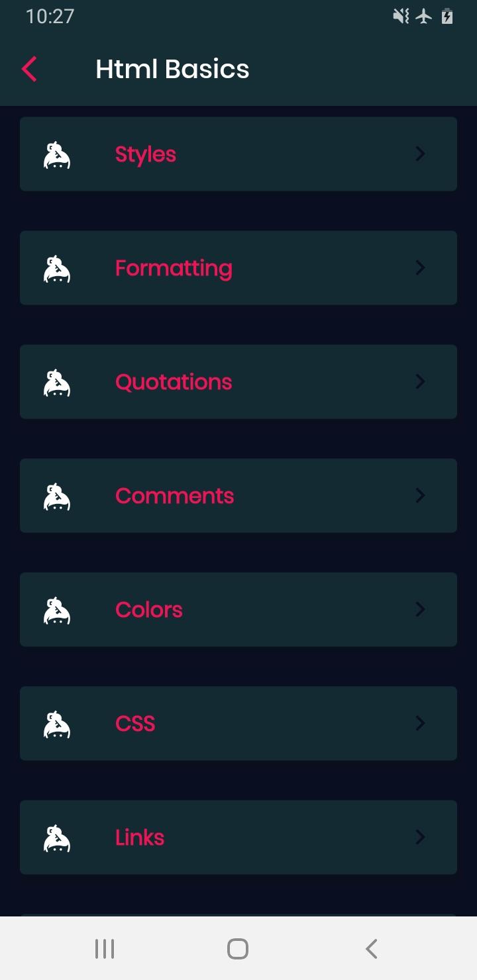This screenshot has height=980, width=477.
Task: Tap the coder icon beside Formatting
Action: [57, 269]
